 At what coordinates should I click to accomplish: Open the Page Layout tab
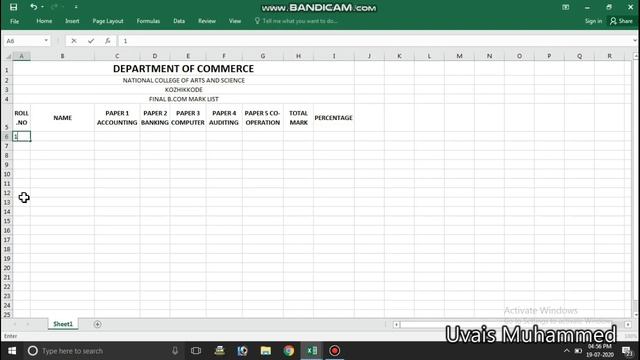[x=108, y=21]
